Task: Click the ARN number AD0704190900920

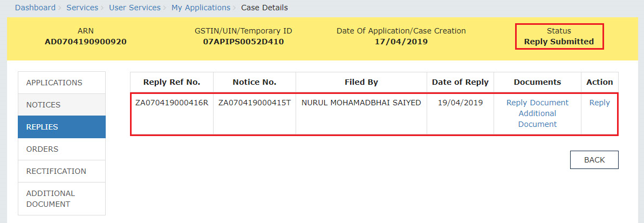Action: tap(85, 42)
